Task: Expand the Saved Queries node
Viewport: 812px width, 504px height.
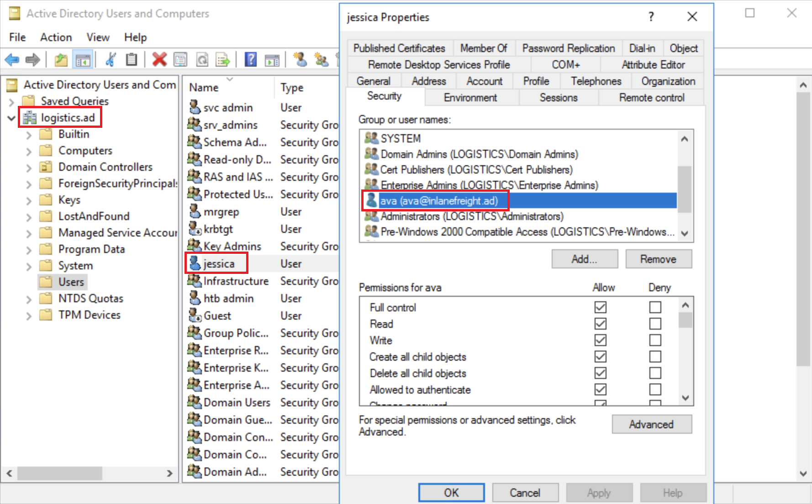Action: [11, 101]
